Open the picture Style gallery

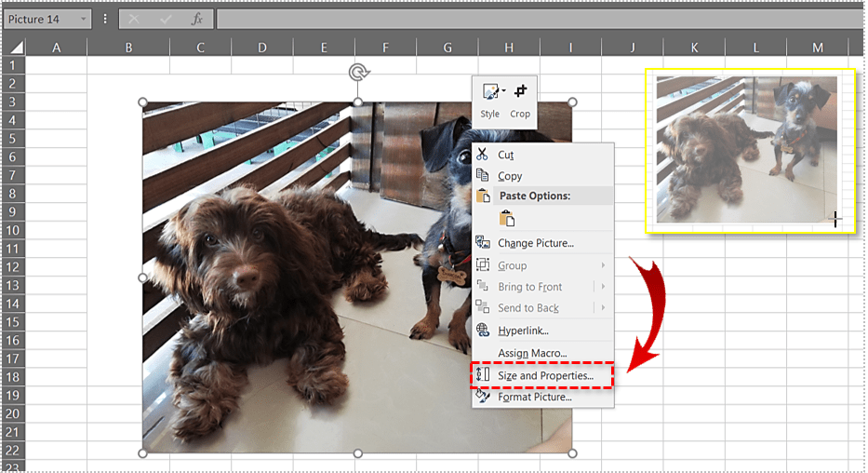pos(489,91)
